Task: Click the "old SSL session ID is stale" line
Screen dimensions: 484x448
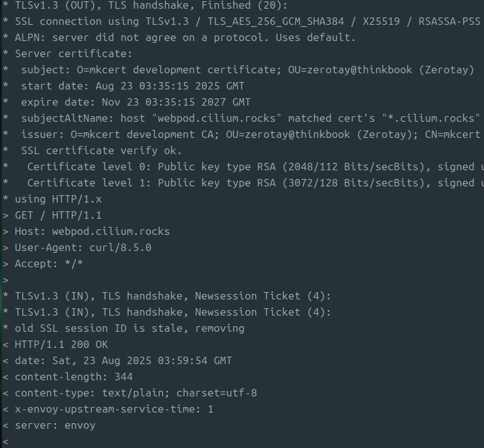Action: coord(129,328)
